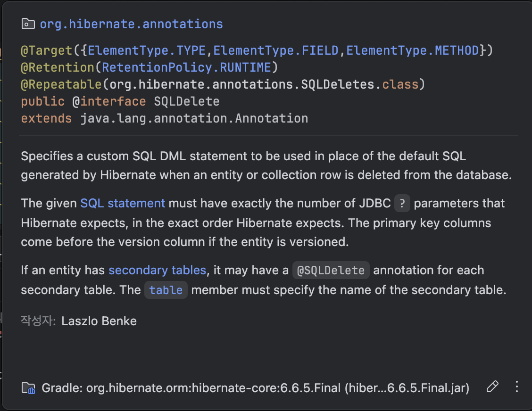532x411 pixels.
Task: Click java.lang.annotation.Annotation text
Action: (194, 118)
